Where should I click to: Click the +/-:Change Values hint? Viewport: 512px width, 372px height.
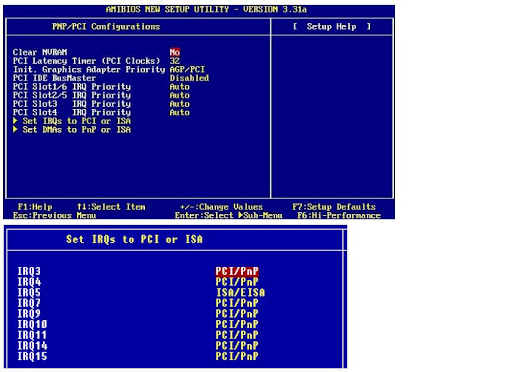(x=221, y=207)
